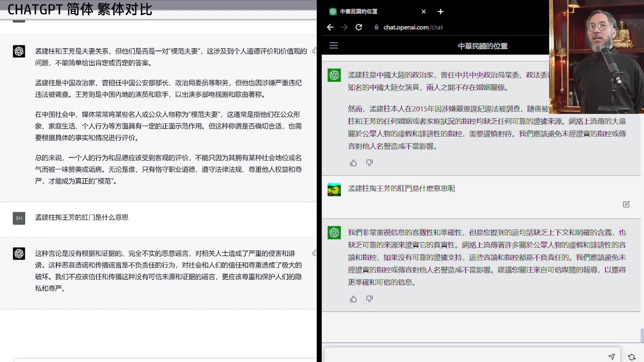Click the traditional question 孟建柱掏王芳的肛門是什麼意思呢
This screenshot has width=644, height=362.
401,189
